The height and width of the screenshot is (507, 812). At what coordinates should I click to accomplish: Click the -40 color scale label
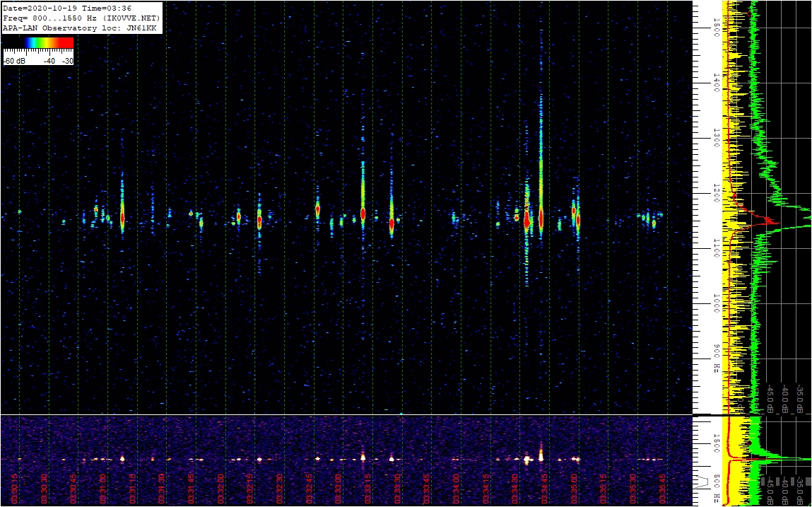click(x=49, y=62)
